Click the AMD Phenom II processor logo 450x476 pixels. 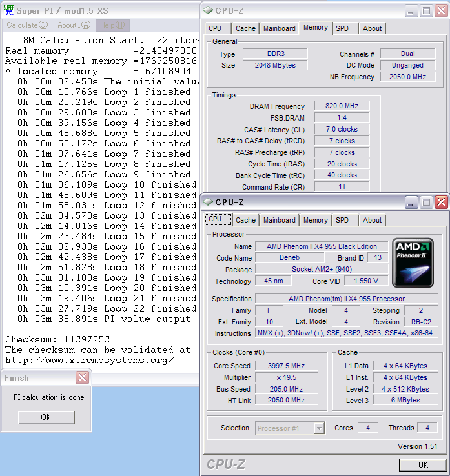click(x=413, y=263)
